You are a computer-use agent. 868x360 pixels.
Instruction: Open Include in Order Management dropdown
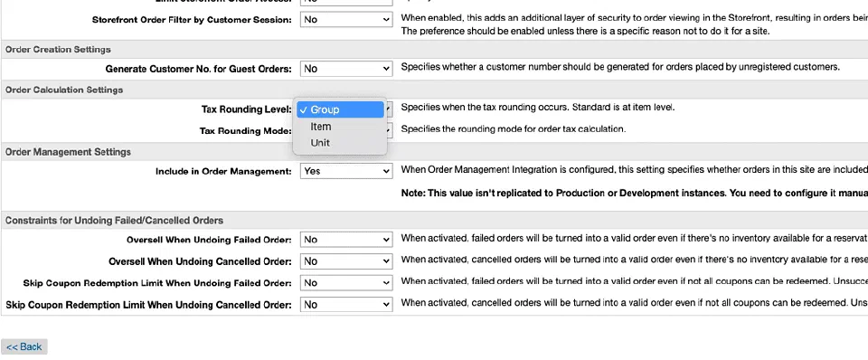click(x=346, y=171)
